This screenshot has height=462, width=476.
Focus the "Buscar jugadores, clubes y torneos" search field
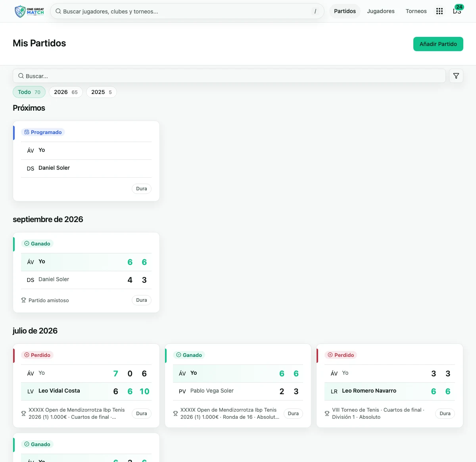click(x=187, y=11)
